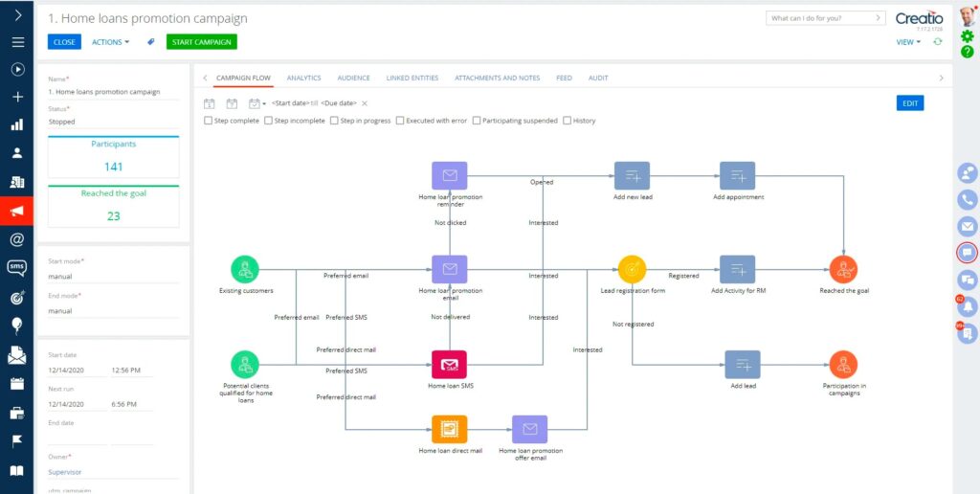Open Campaigns megaphone sidebar icon

pyautogui.click(x=17, y=212)
